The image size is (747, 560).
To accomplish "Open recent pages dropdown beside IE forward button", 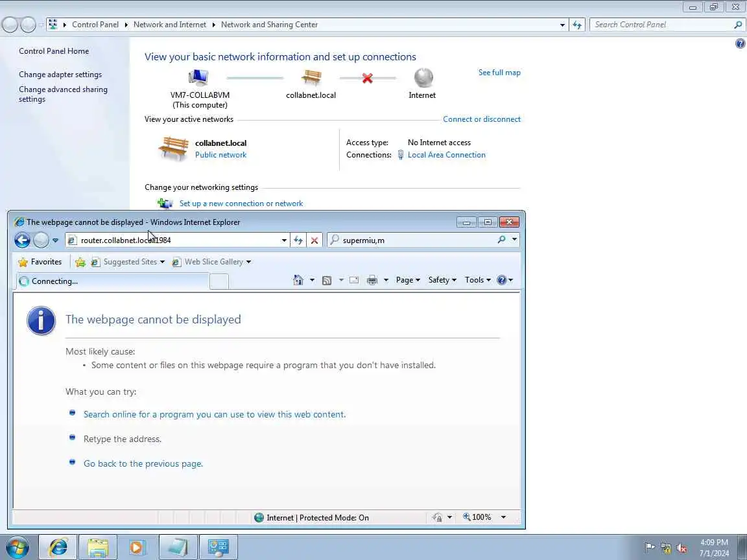I will click(55, 240).
